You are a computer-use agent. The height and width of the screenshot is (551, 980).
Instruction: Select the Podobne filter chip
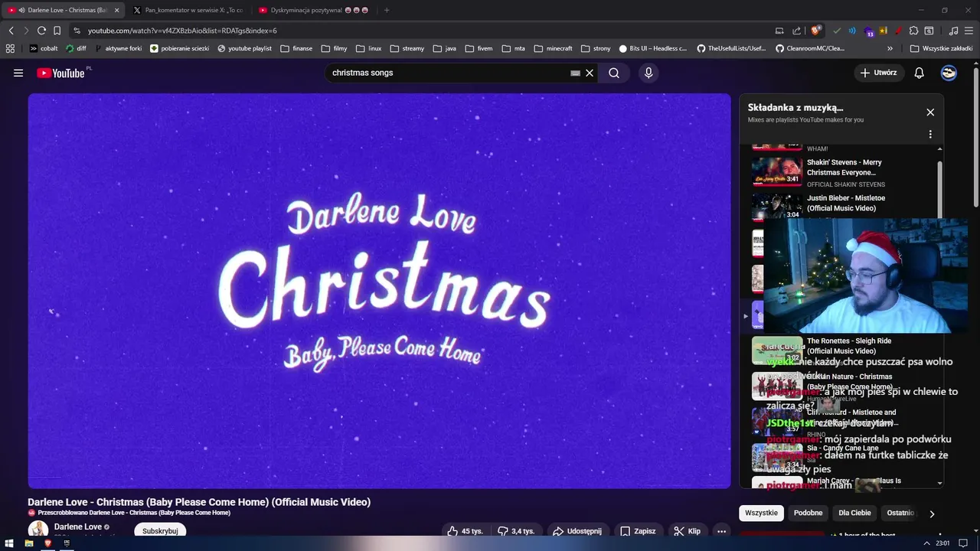808,513
